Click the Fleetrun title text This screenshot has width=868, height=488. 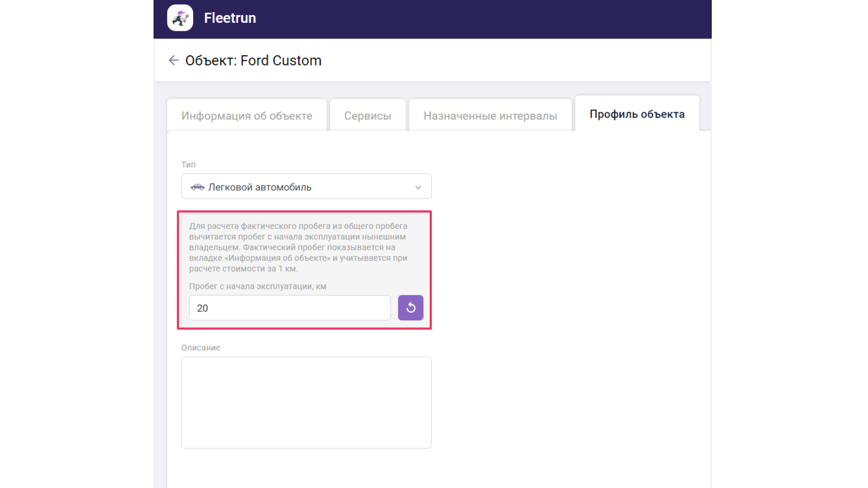pos(229,17)
